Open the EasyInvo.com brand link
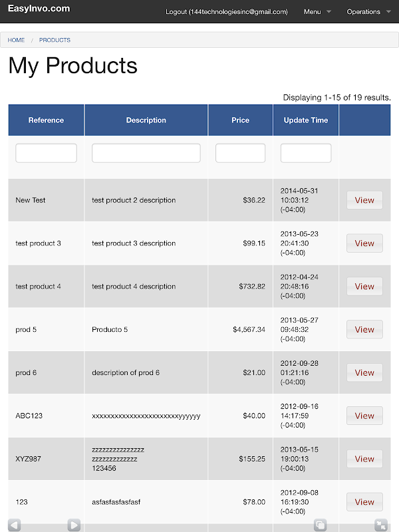The height and width of the screenshot is (532, 399). [x=39, y=9]
